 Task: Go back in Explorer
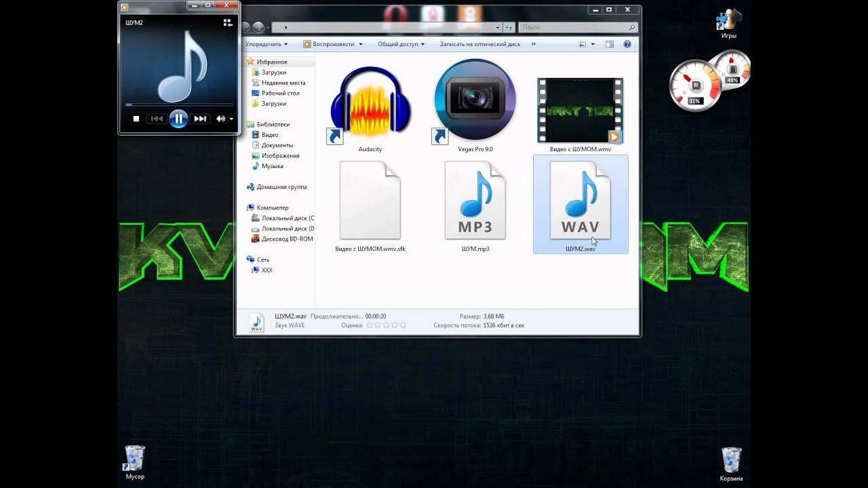(245, 28)
